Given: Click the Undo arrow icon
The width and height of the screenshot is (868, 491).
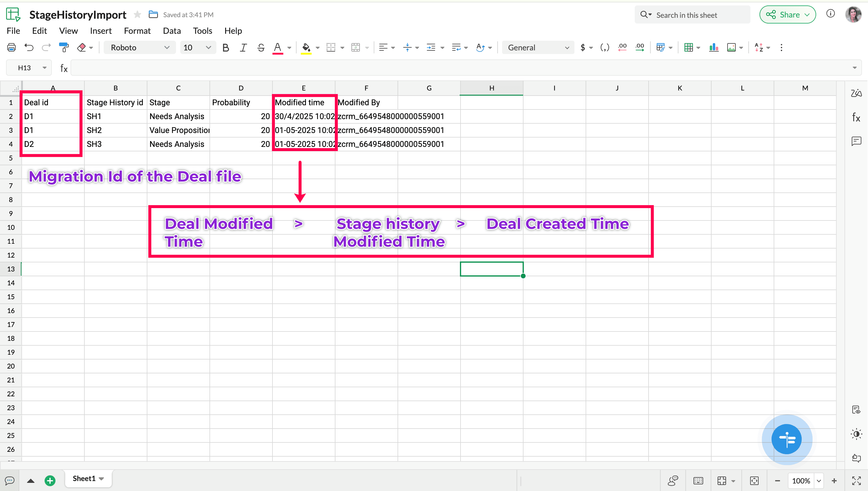Looking at the screenshot, I should 29,48.
